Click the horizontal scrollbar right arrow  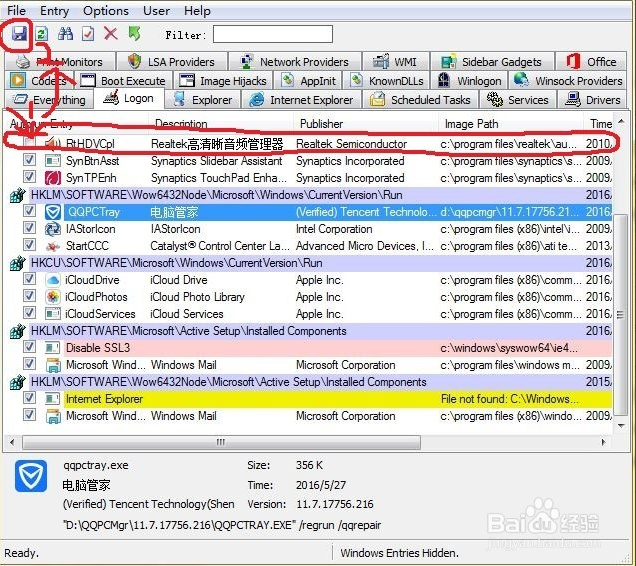coord(603,442)
